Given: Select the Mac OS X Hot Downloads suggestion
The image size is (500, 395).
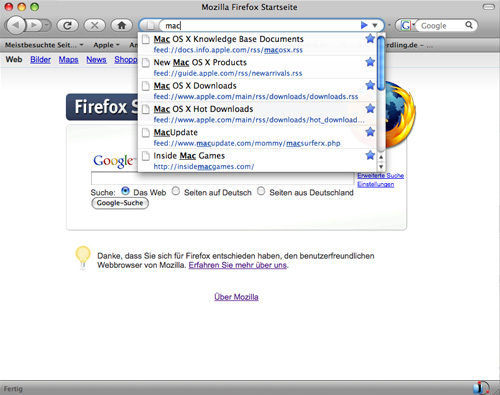Looking at the screenshot, I should (257, 114).
